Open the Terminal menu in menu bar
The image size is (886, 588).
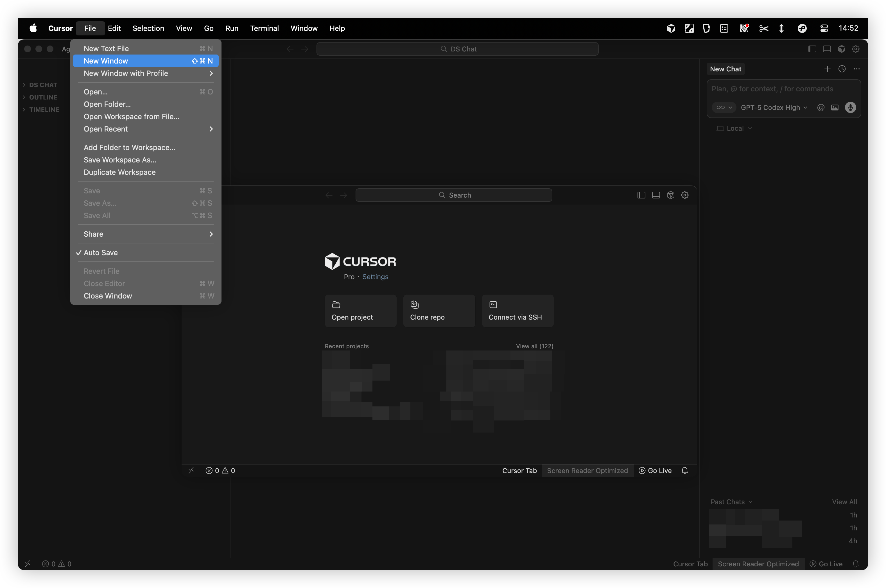tap(264, 28)
